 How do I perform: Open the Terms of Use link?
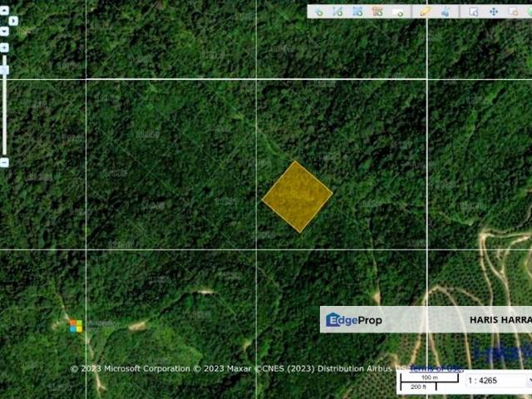pos(436,368)
